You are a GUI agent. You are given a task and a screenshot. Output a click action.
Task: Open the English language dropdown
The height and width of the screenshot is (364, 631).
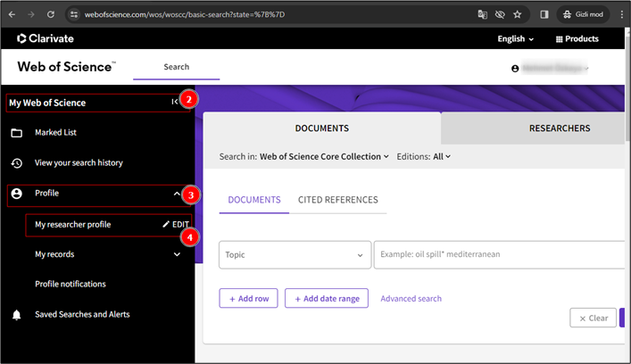click(x=516, y=39)
